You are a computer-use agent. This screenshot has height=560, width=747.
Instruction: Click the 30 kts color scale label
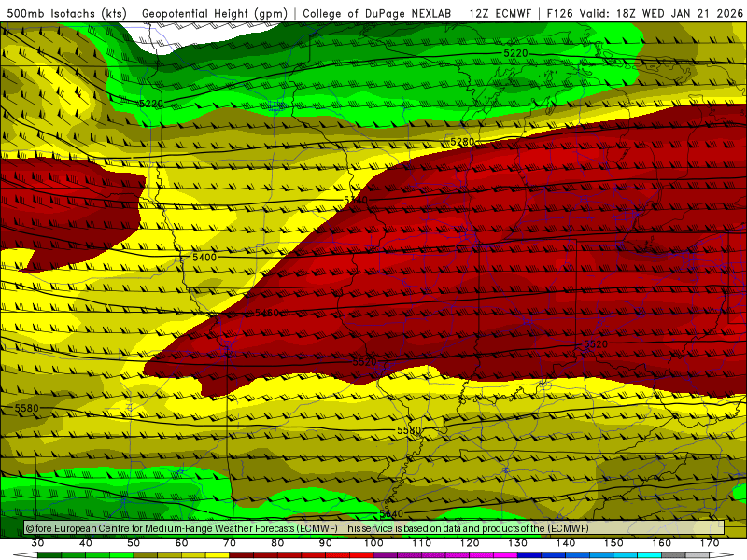pyautogui.click(x=37, y=543)
